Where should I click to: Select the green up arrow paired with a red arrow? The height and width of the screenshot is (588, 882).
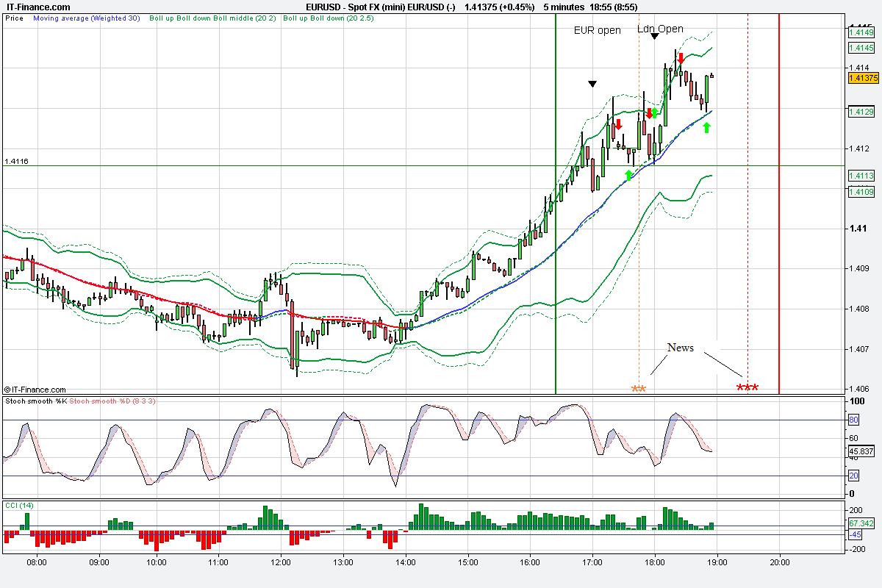(654, 113)
